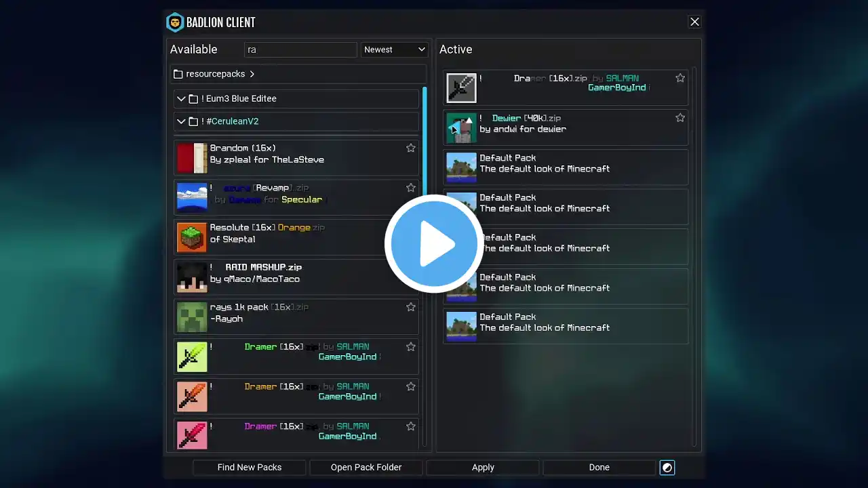
Task: Click the "Resolute [16x] Orange" pack title
Action: [x=260, y=228]
